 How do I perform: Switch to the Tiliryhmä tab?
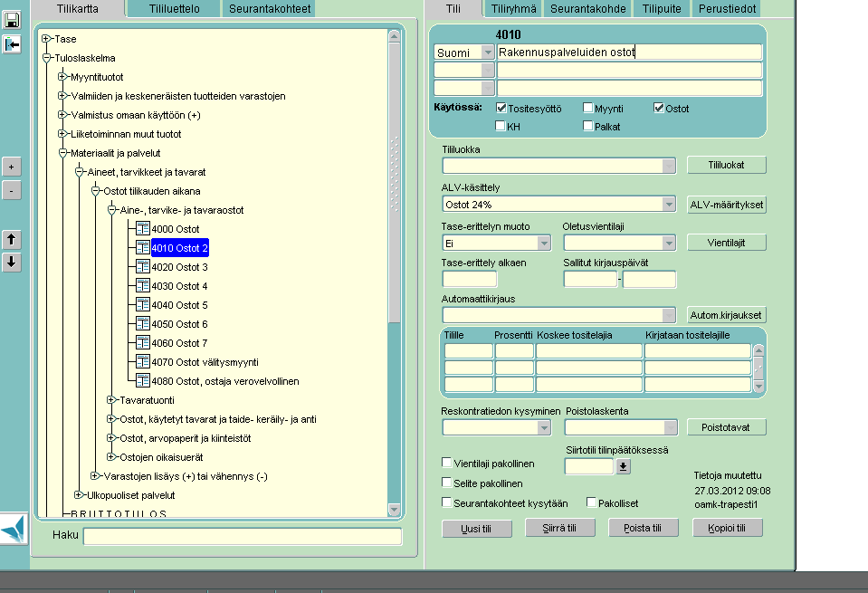[x=514, y=8]
